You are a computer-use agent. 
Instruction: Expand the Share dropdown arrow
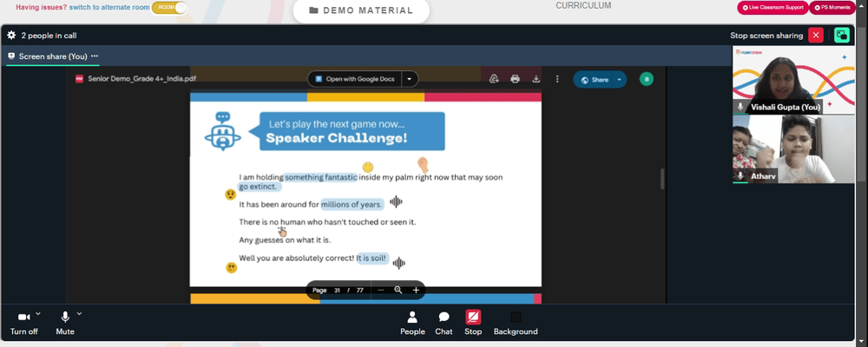point(620,80)
